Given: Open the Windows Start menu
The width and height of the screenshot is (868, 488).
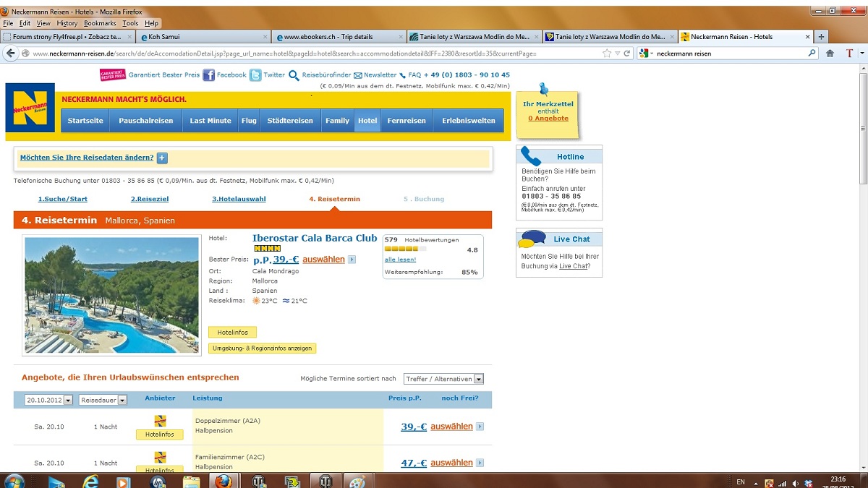Looking at the screenshot, I should click(14, 481).
